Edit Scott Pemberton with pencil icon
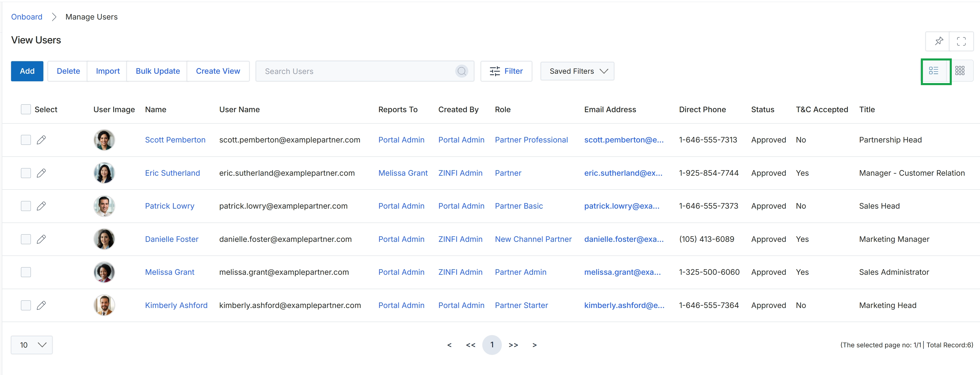 [41, 140]
